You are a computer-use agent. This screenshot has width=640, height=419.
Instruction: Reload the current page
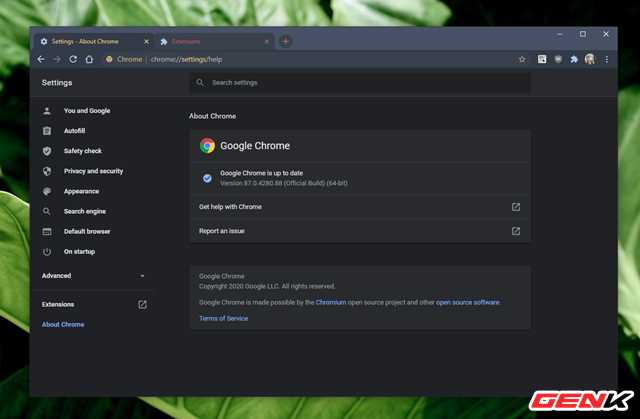[73, 59]
